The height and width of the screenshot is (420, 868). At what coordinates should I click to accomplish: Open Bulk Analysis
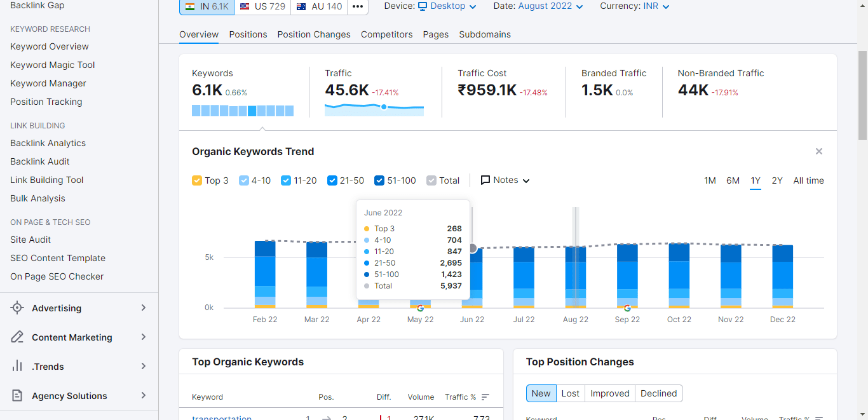pyautogui.click(x=38, y=198)
